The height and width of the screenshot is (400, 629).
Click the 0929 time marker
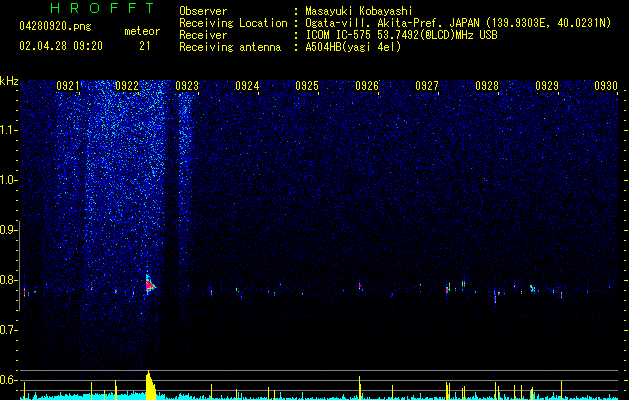pos(547,86)
